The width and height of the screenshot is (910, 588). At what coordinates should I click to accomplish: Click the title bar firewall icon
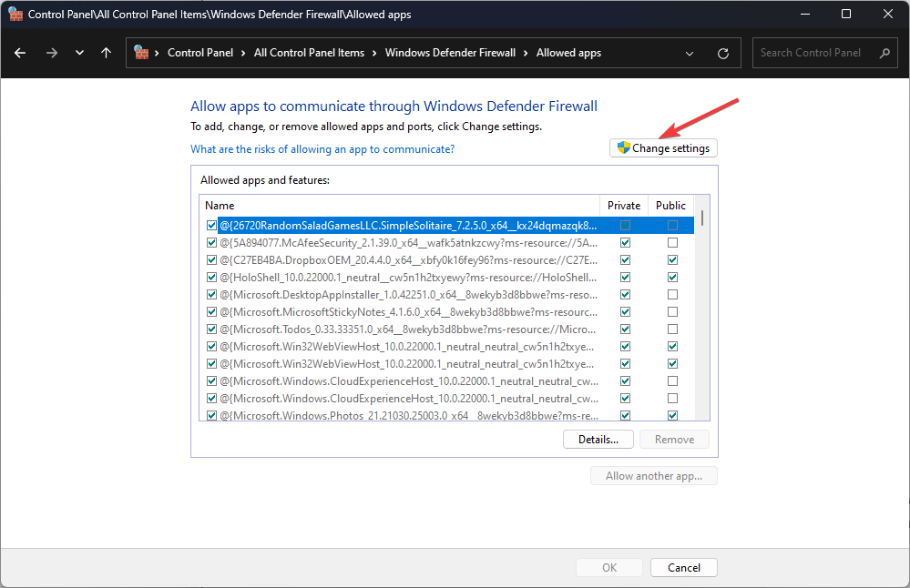pos(15,14)
